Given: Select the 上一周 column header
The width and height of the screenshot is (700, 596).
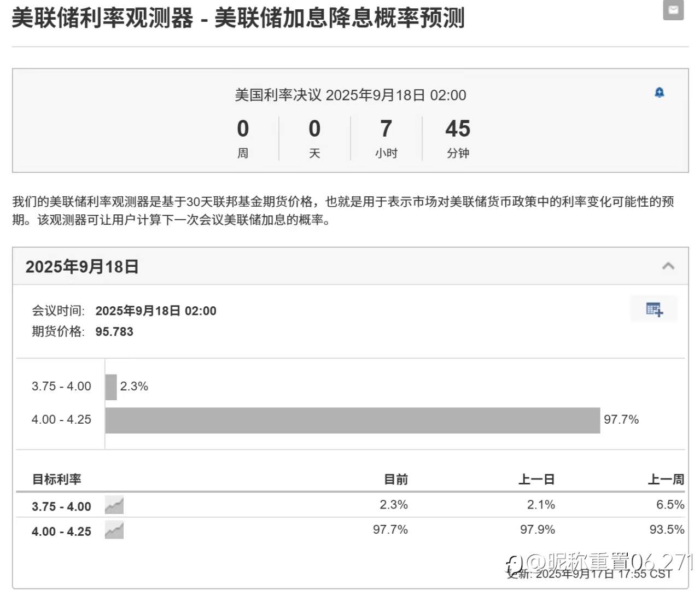Looking at the screenshot, I should pos(666,480).
